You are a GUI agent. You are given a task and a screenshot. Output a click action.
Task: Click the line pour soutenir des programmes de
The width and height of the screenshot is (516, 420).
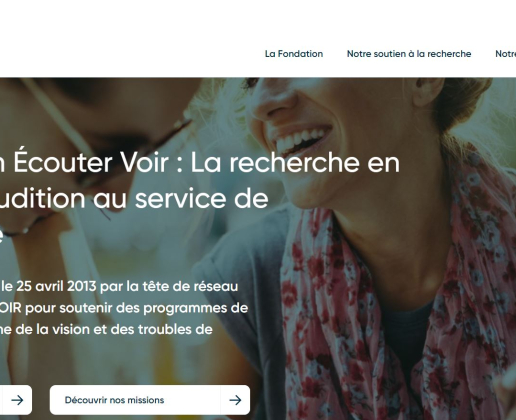[x=124, y=308]
